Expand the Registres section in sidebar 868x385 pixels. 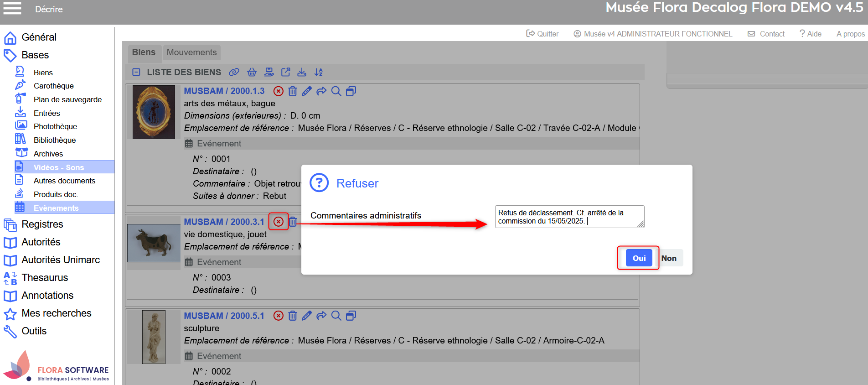(42, 224)
